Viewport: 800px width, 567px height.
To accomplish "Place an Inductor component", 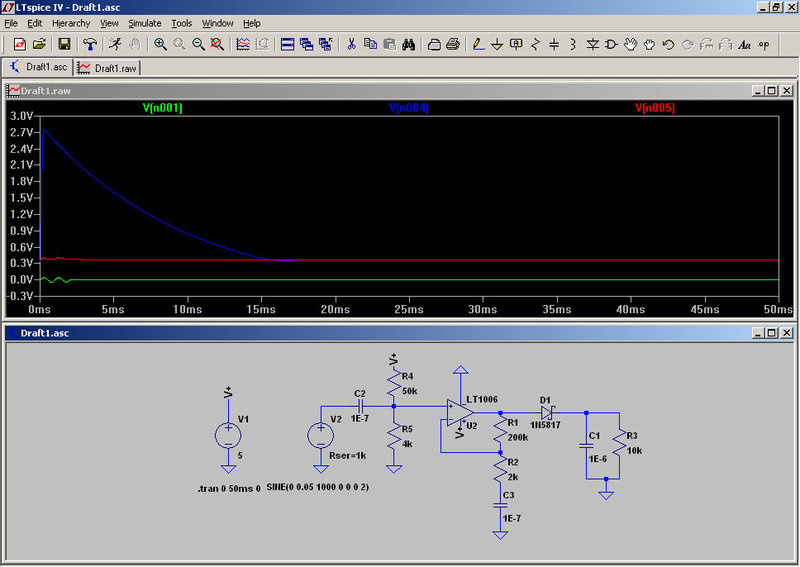I will coord(573,44).
